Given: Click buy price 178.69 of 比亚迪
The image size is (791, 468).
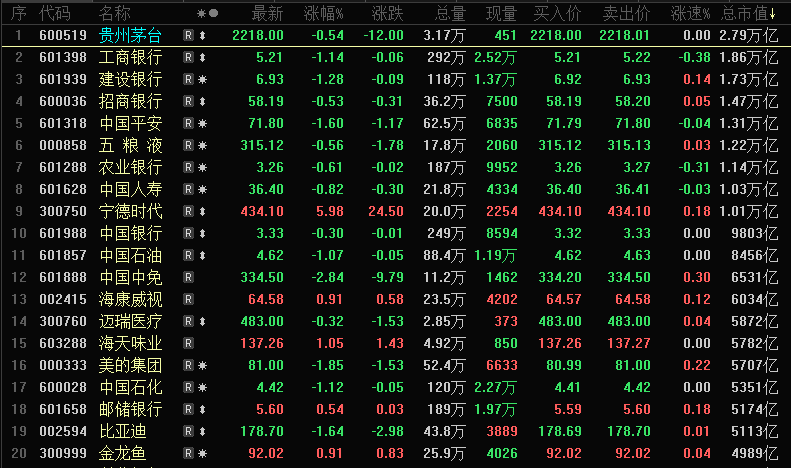Looking at the screenshot, I should pyautogui.click(x=560, y=431).
